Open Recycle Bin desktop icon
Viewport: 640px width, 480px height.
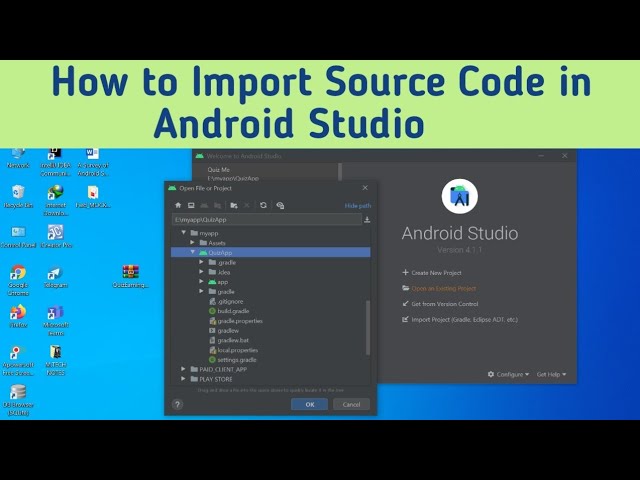pyautogui.click(x=18, y=196)
